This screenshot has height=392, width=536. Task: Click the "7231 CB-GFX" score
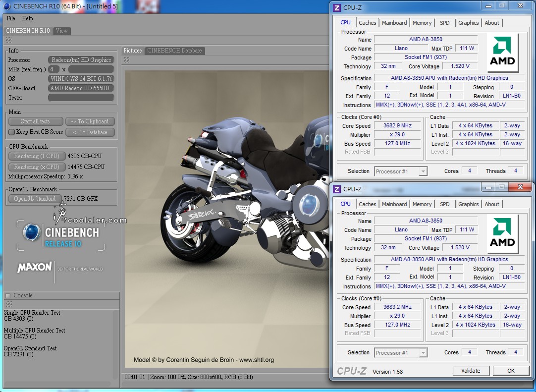click(81, 199)
